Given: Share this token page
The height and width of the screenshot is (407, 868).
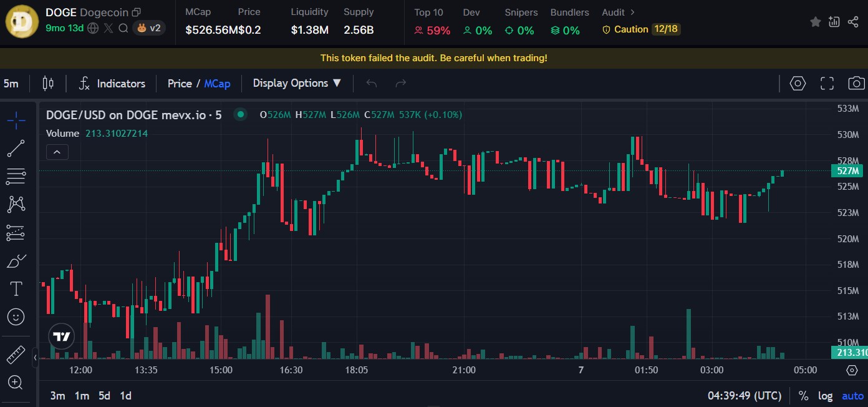Looking at the screenshot, I should pos(853,22).
